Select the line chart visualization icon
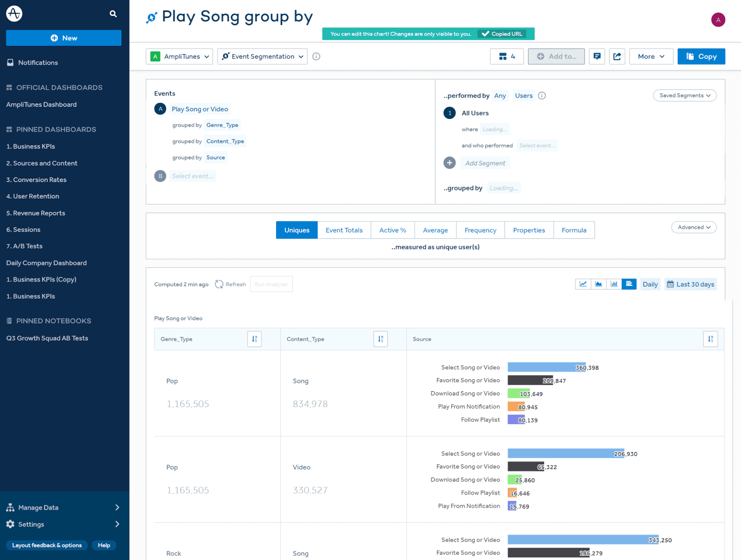The image size is (741, 560). (583, 284)
